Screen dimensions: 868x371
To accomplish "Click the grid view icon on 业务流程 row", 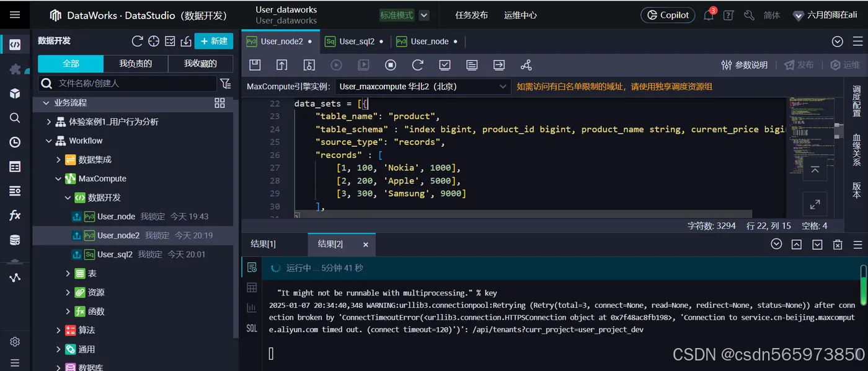I will click(x=219, y=103).
